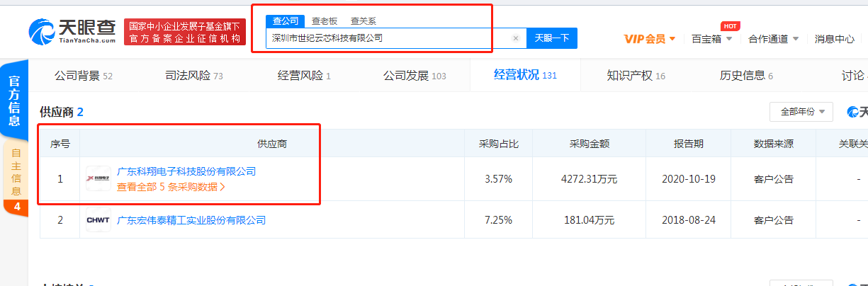Viewport: 868px width, 286px height.
Task: Click the 数据来源 column header
Action: pos(774,144)
